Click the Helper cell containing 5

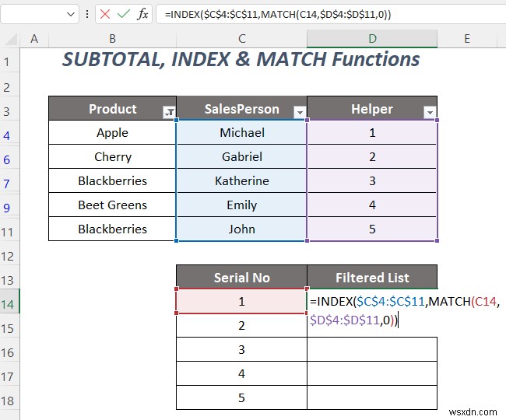click(x=372, y=229)
